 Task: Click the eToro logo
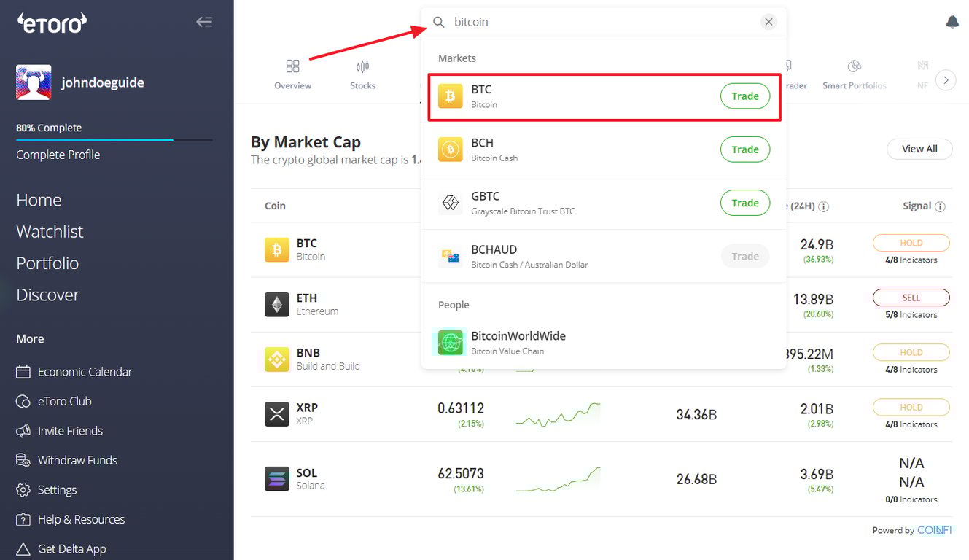click(51, 23)
